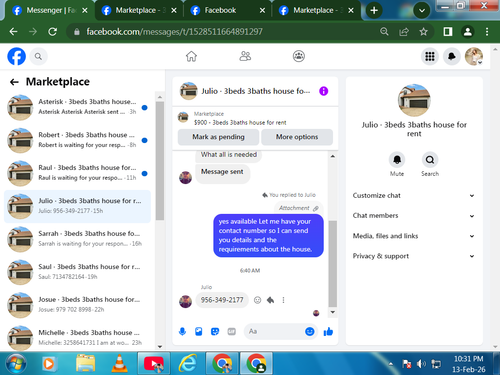
Task: Click the house listing thumbnail in right panel
Action: (414, 100)
